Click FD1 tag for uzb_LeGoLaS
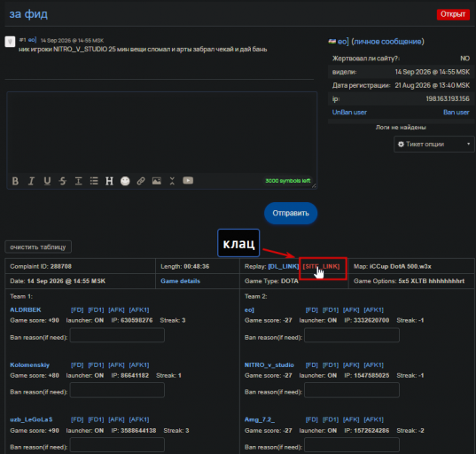 pyautogui.click(x=96, y=419)
